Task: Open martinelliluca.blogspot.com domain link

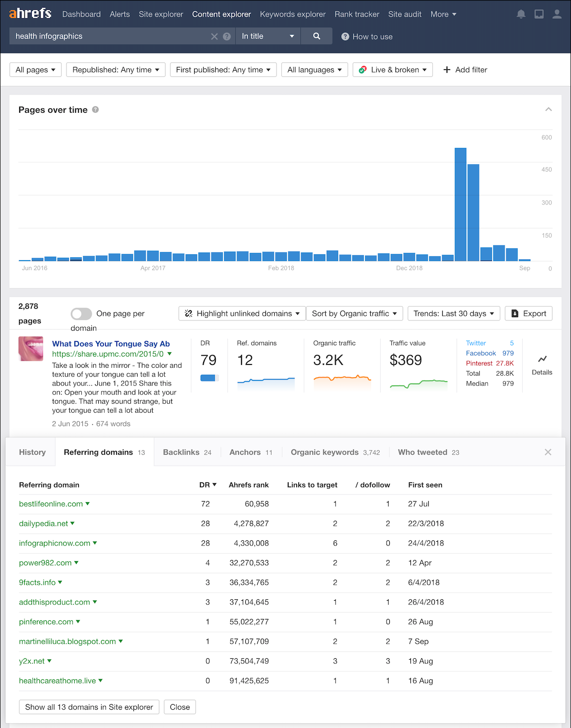Action: (67, 641)
